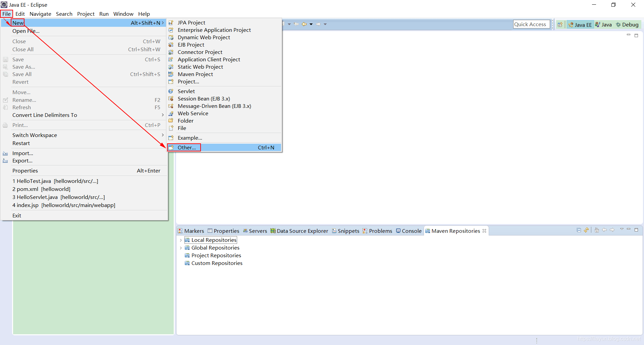Switch to the Servers tab
The width and height of the screenshot is (644, 345).
[x=255, y=231]
